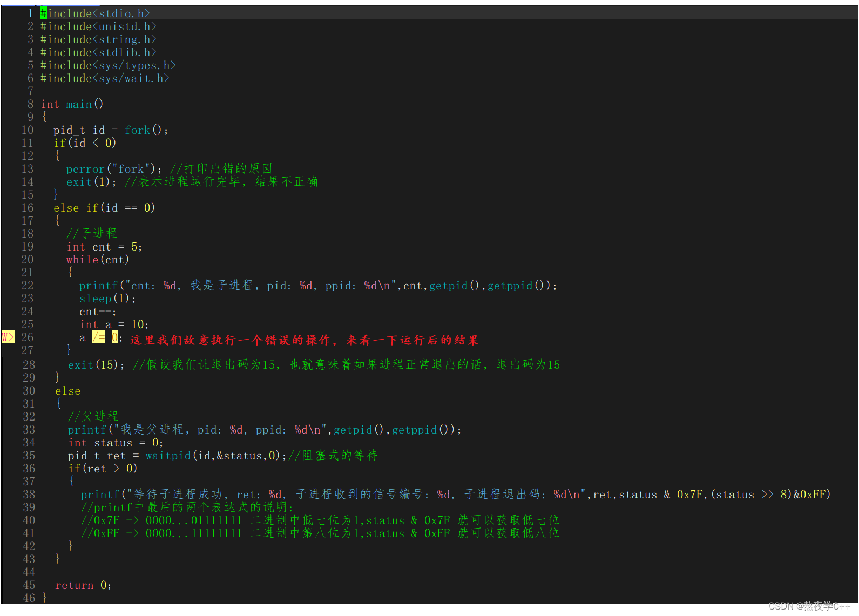Click 'else if(id == 0)' on line 16
The width and height of the screenshot is (859, 616).
coord(104,208)
